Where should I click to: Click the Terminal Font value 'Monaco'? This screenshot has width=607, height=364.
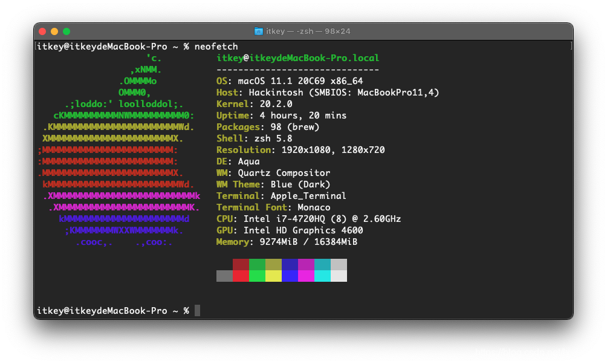click(314, 207)
